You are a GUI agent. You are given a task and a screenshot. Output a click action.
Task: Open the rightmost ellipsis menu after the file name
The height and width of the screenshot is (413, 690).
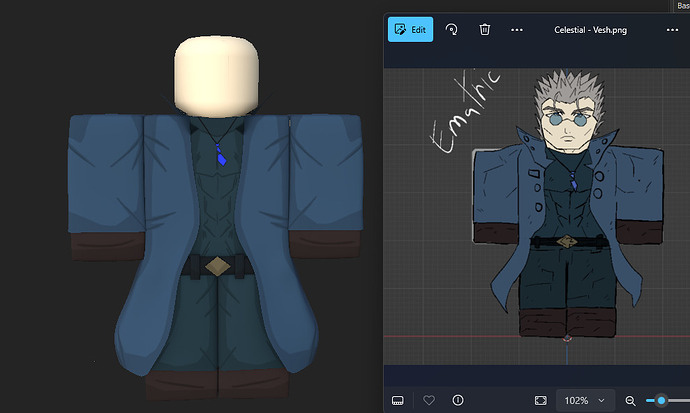pyautogui.click(x=672, y=30)
